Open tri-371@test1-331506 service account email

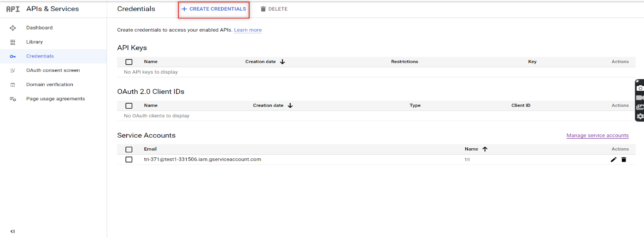click(203, 159)
